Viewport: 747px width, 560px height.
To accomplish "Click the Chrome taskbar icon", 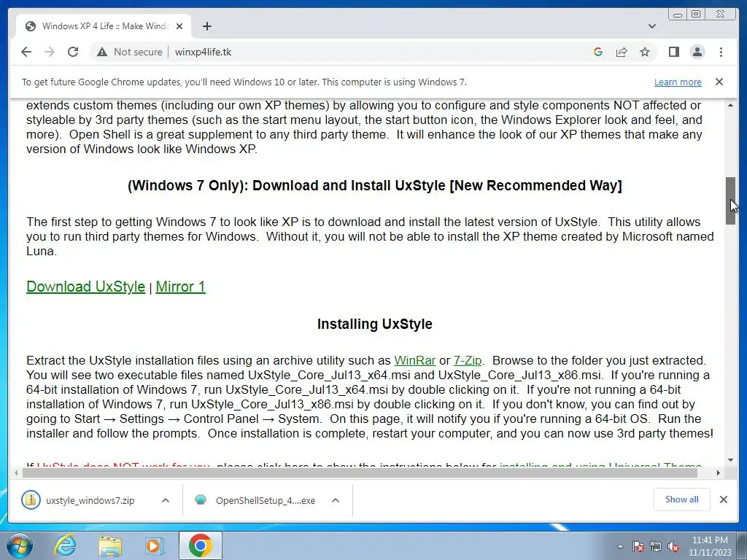I will point(200,545).
